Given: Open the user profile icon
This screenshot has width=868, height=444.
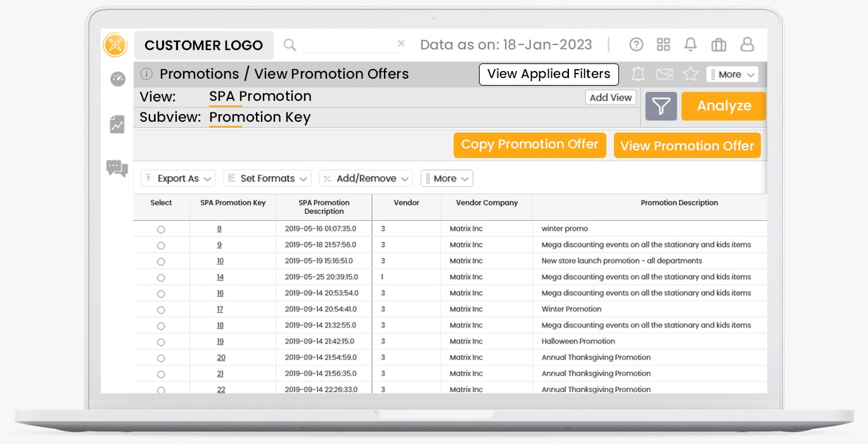Looking at the screenshot, I should click(x=748, y=44).
